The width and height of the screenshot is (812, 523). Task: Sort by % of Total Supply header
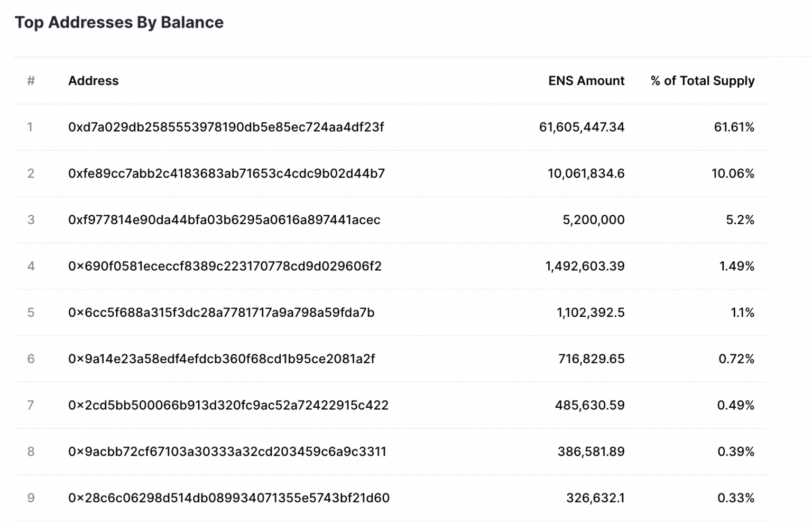(x=702, y=81)
